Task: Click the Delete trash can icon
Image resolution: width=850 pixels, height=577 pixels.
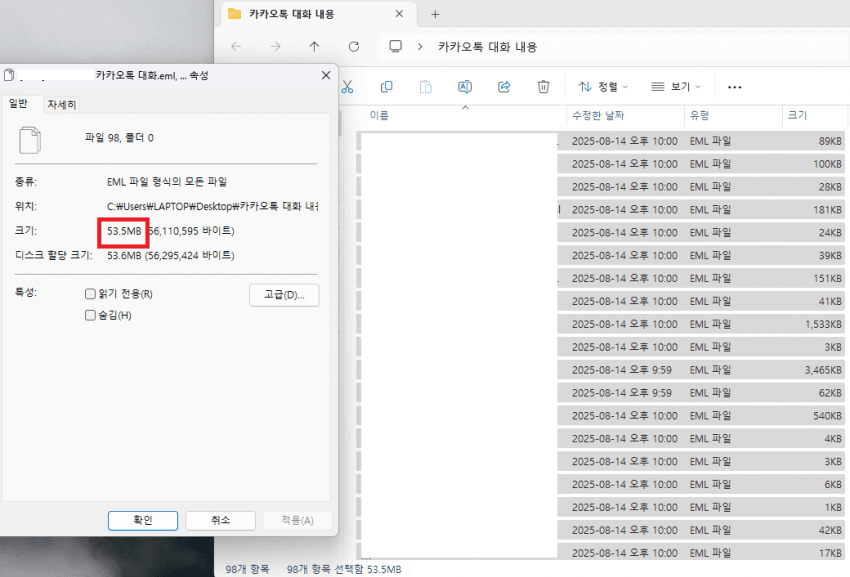Action: pos(543,87)
